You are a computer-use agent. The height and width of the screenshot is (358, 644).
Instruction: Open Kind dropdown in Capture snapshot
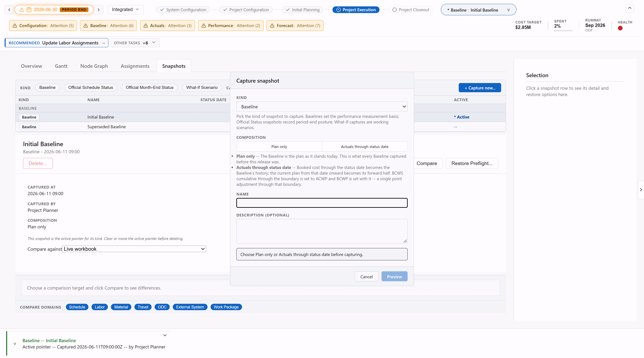pos(322,106)
